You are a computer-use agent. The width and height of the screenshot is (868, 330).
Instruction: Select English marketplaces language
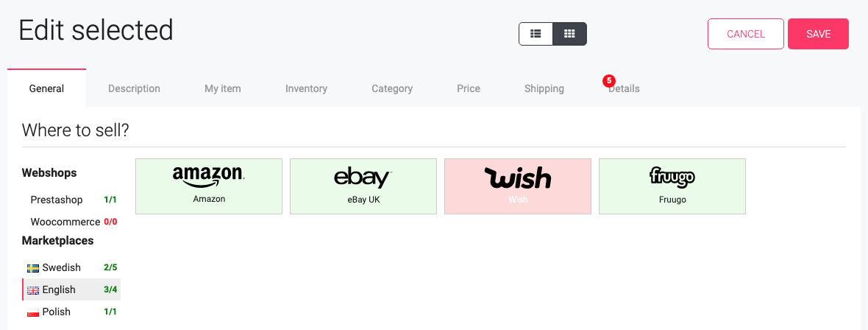tap(71, 289)
